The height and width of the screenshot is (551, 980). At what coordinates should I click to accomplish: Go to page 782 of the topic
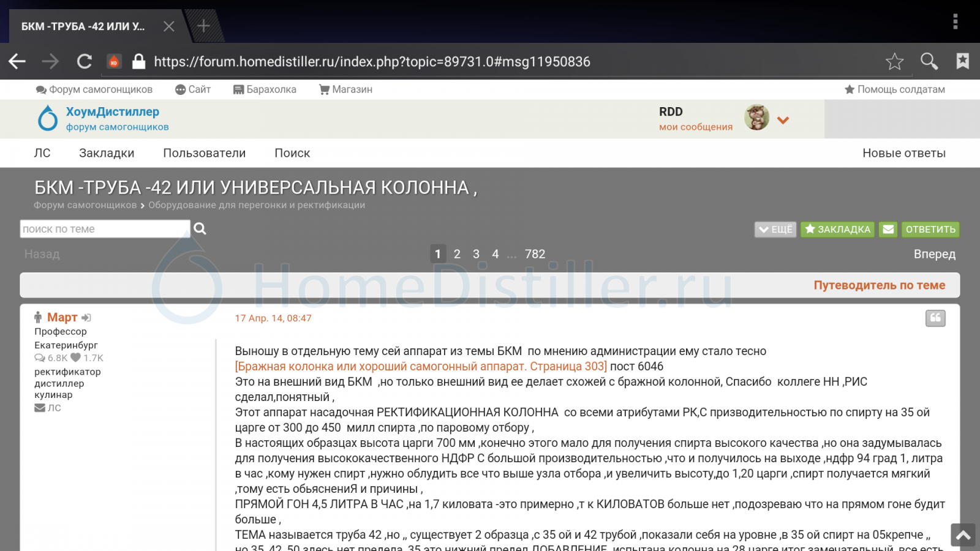tap(535, 254)
